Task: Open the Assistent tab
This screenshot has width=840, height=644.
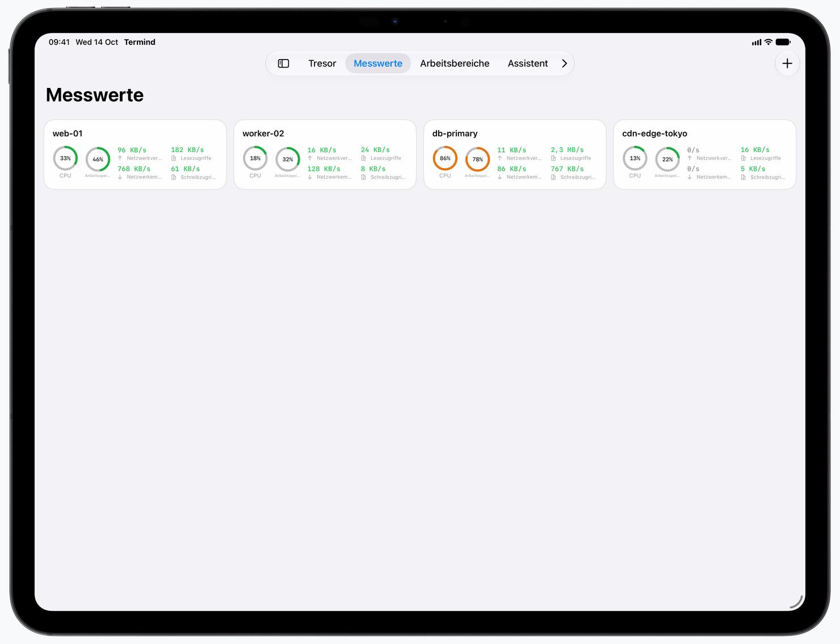Action: pyautogui.click(x=528, y=64)
